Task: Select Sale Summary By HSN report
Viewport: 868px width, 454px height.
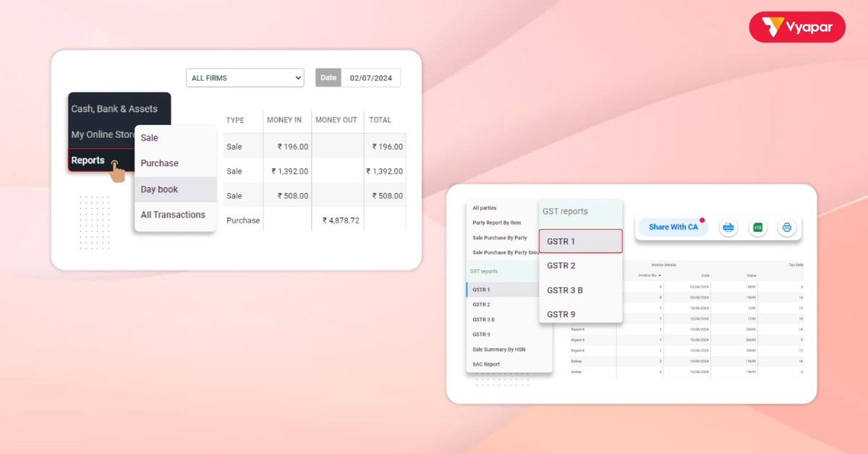Action: [x=499, y=349]
